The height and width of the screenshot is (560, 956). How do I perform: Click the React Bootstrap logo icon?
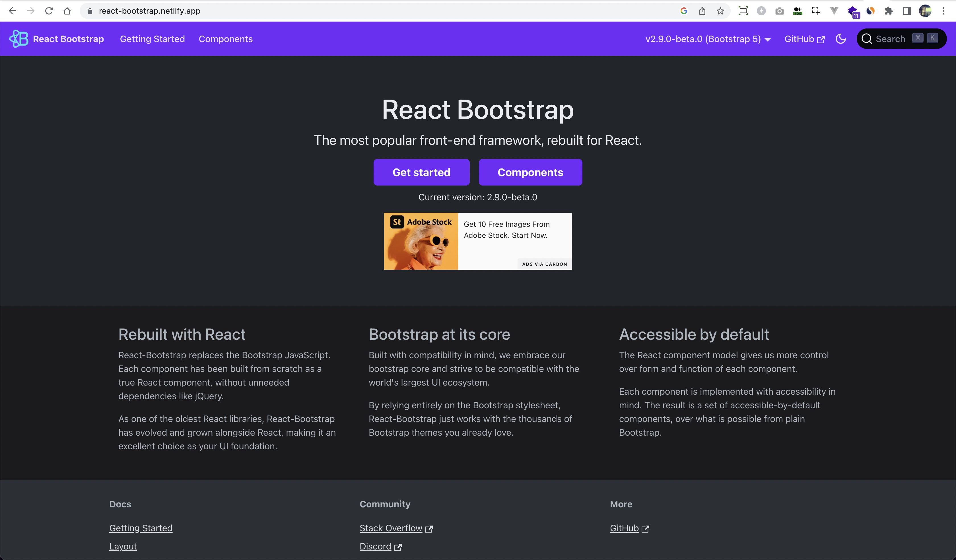click(18, 39)
